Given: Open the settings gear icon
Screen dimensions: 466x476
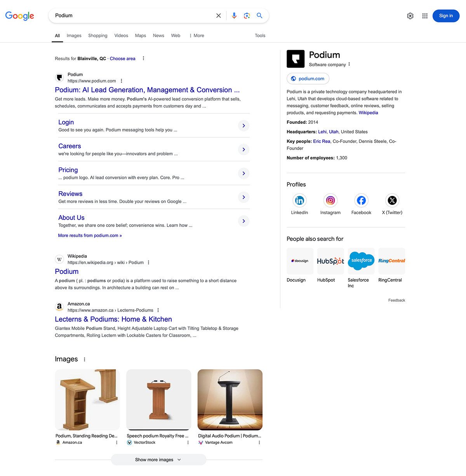Looking at the screenshot, I should pyautogui.click(x=410, y=16).
